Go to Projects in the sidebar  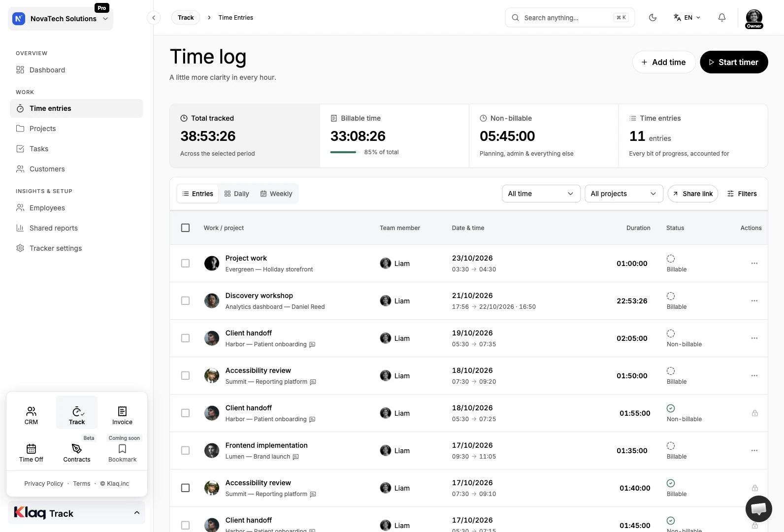[76, 129]
